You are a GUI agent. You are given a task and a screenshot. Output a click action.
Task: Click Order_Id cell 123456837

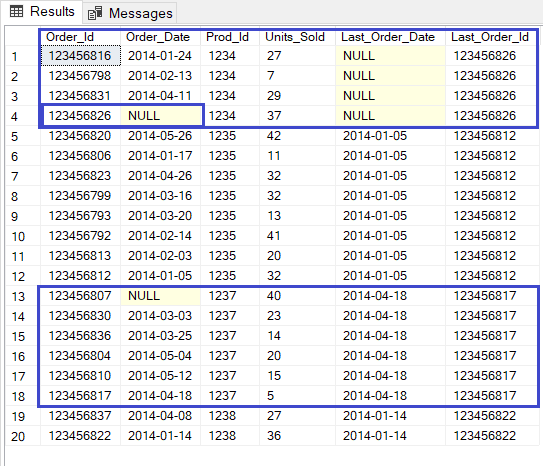pos(80,416)
